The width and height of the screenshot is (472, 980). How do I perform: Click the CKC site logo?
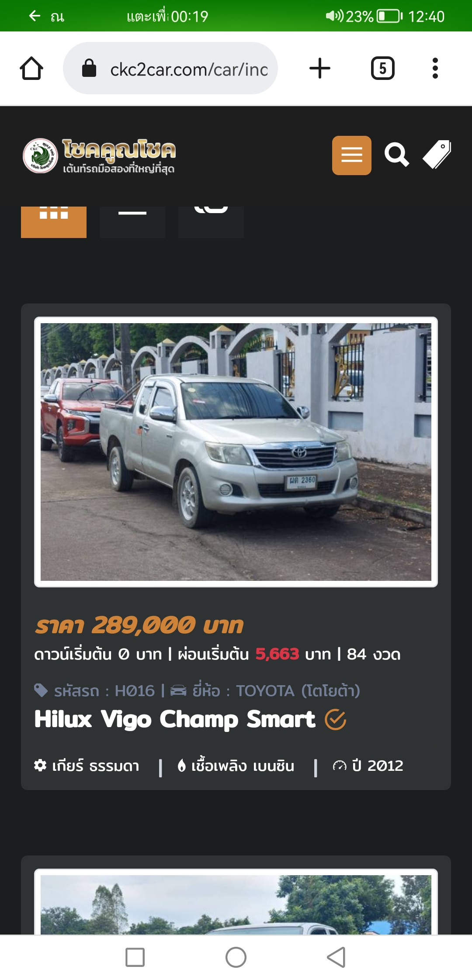(x=100, y=155)
